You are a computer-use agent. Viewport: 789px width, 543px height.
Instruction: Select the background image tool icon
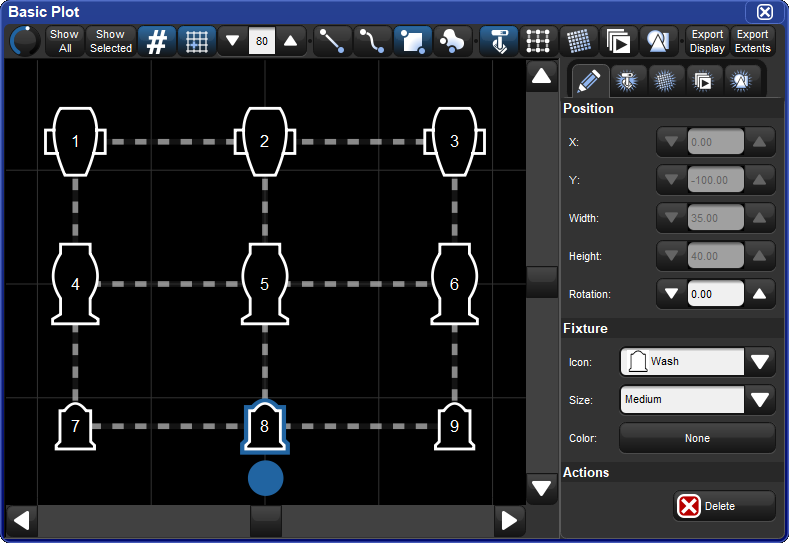[x=659, y=41]
